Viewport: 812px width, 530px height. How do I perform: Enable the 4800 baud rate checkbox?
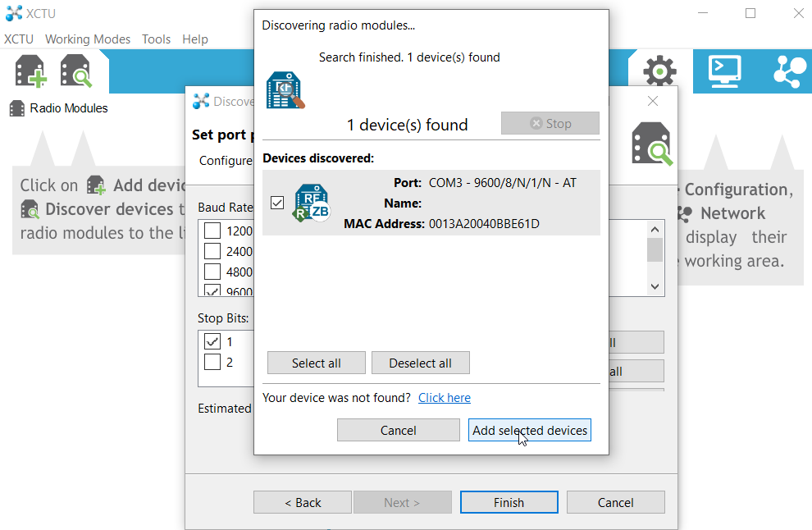coord(212,272)
